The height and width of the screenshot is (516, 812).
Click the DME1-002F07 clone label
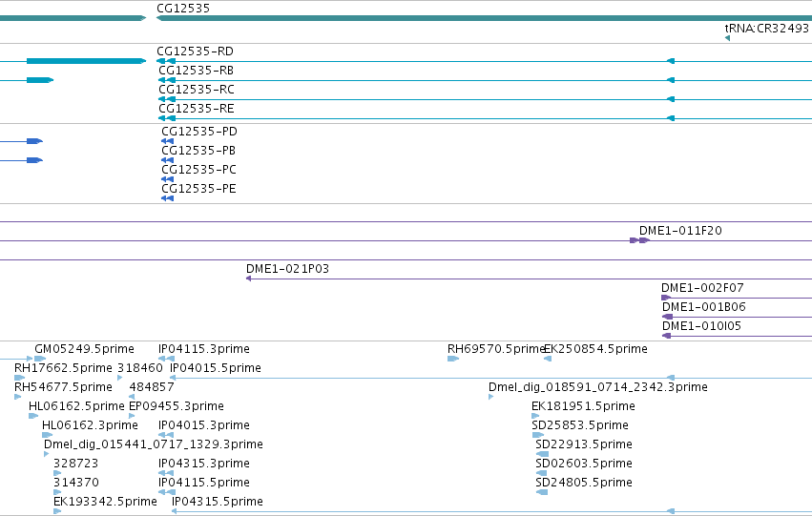pos(702,288)
